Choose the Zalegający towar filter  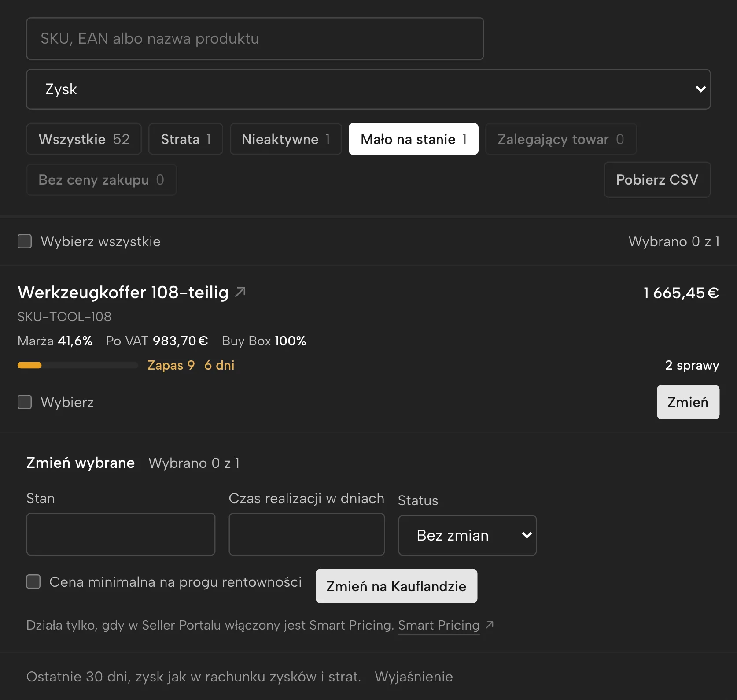[x=561, y=139]
